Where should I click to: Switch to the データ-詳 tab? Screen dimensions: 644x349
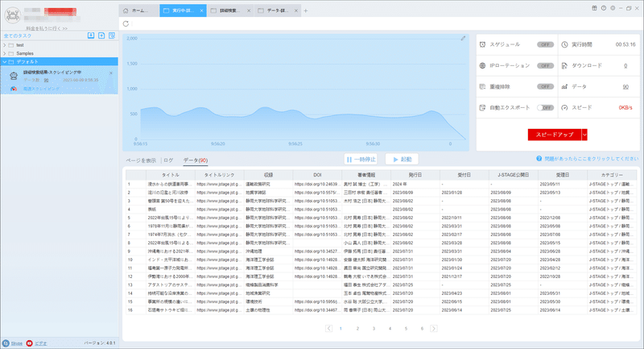point(277,10)
